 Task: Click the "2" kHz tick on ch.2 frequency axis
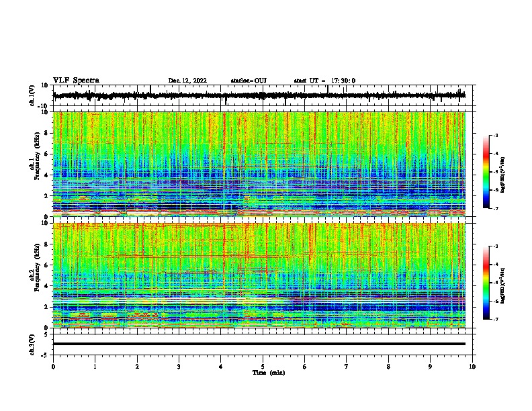point(46,307)
